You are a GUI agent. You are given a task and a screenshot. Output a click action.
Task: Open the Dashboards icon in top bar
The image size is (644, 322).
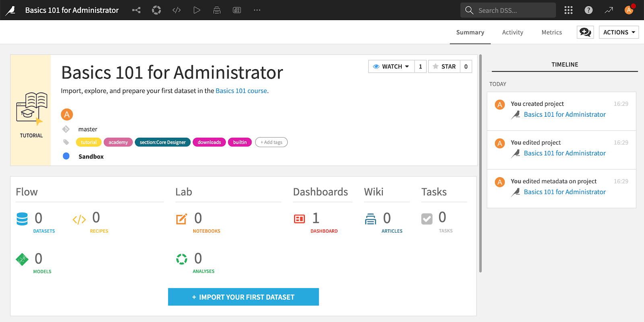point(237,10)
